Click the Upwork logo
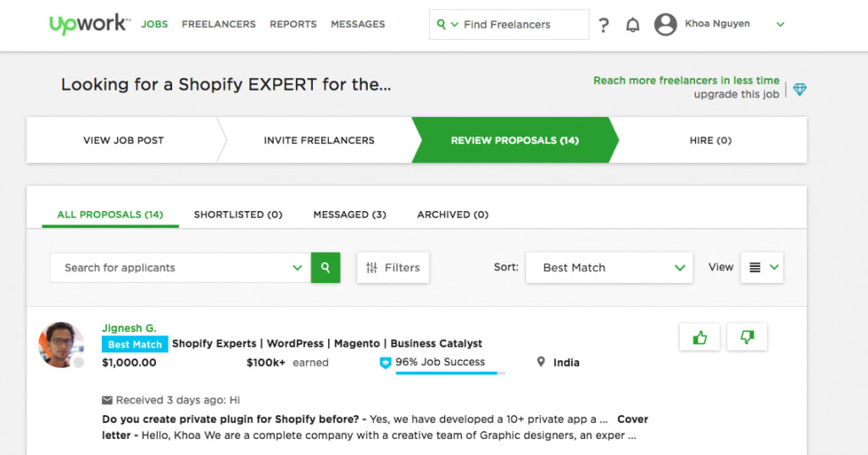The image size is (868, 455). click(x=89, y=25)
